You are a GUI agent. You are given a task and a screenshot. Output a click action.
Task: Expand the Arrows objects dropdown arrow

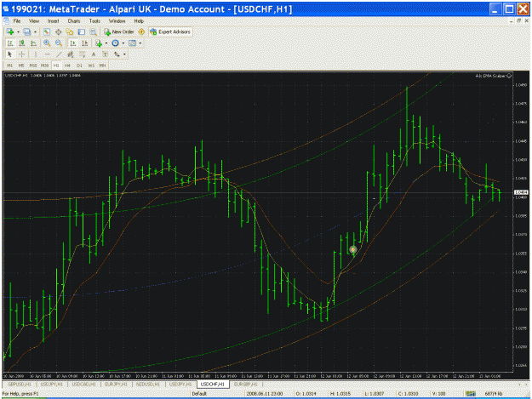pos(124,54)
